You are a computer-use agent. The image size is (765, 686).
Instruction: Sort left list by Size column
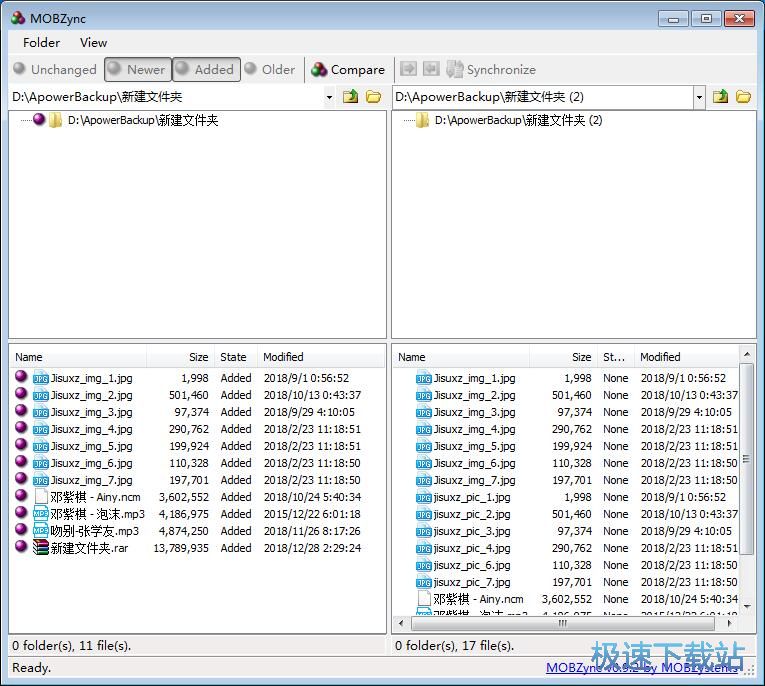pos(181,357)
